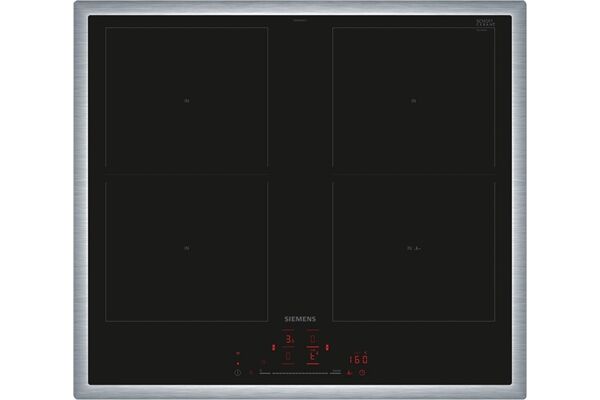600x400 pixels.
Task: Tap the timer clock icon
Action: 362,372
